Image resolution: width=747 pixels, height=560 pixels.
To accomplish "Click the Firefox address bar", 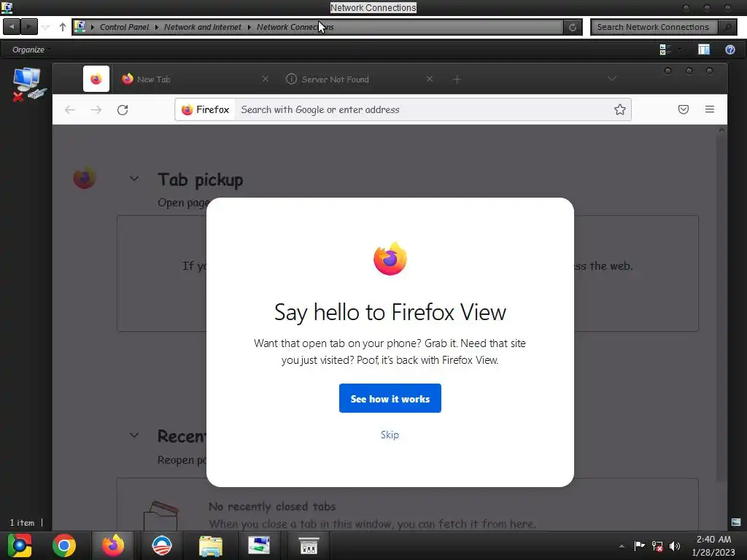I will pyautogui.click(x=403, y=110).
